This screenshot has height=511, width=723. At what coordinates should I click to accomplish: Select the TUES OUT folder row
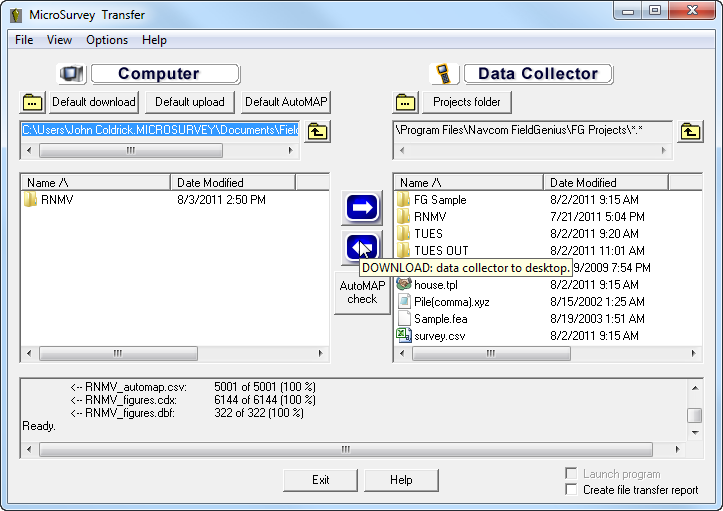coord(547,251)
